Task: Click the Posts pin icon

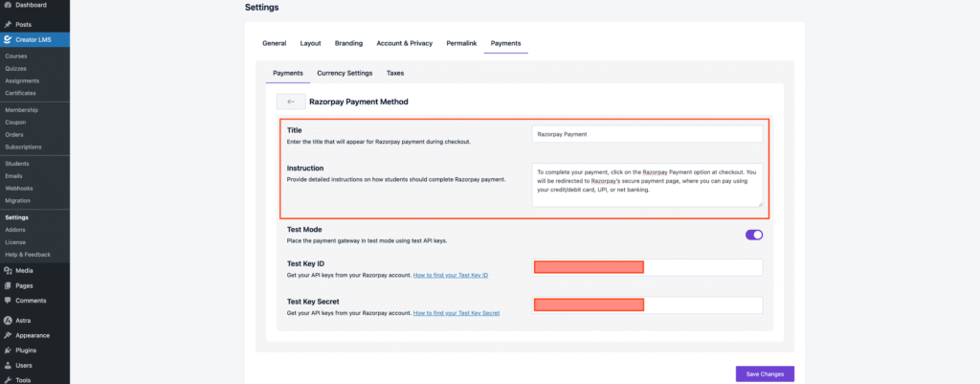Action: 8,24
